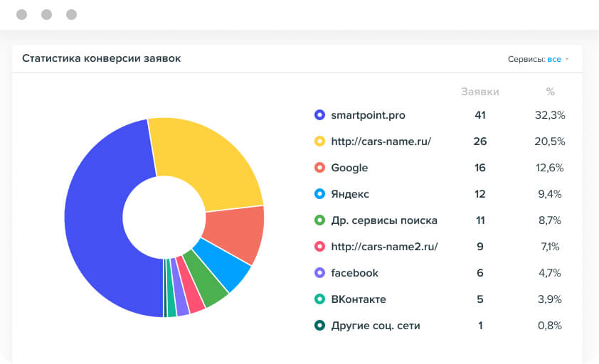Click the large blue donut chart segment

[x=100, y=227]
